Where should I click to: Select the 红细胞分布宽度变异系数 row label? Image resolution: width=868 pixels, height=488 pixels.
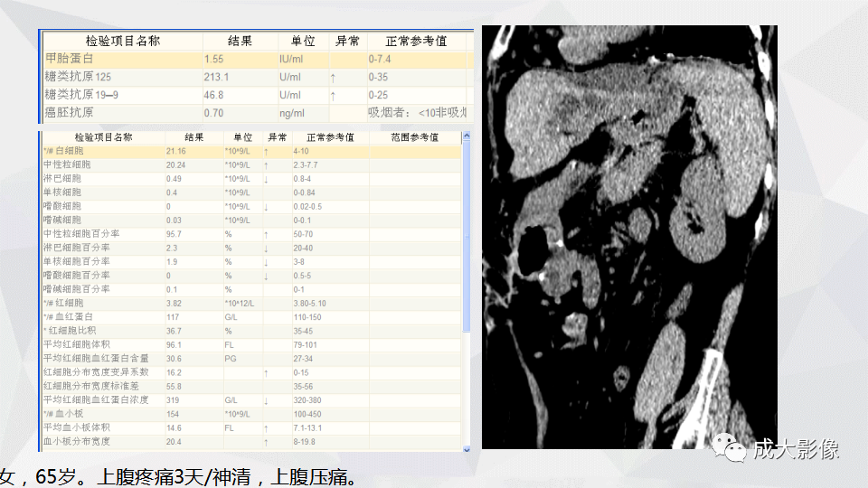coord(97,372)
